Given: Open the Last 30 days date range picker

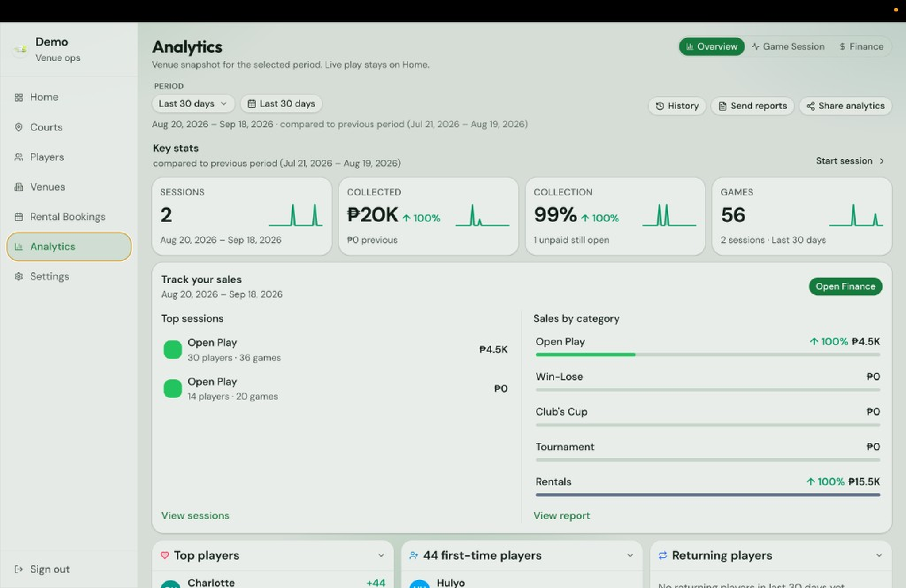Looking at the screenshot, I should click(281, 104).
